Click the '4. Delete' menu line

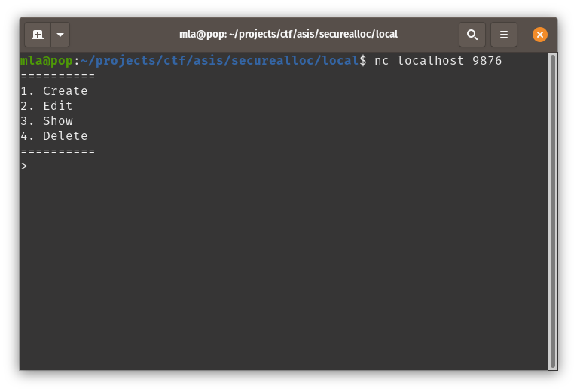[54, 136]
